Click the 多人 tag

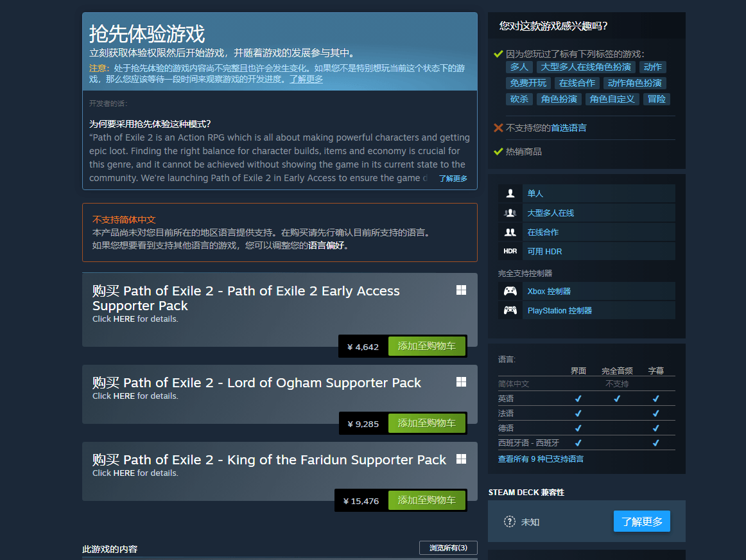(x=519, y=67)
